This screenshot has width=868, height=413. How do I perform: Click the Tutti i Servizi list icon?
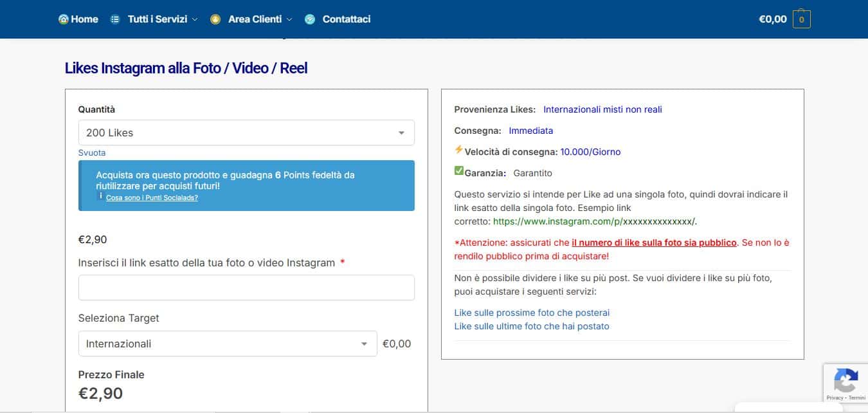coord(116,19)
